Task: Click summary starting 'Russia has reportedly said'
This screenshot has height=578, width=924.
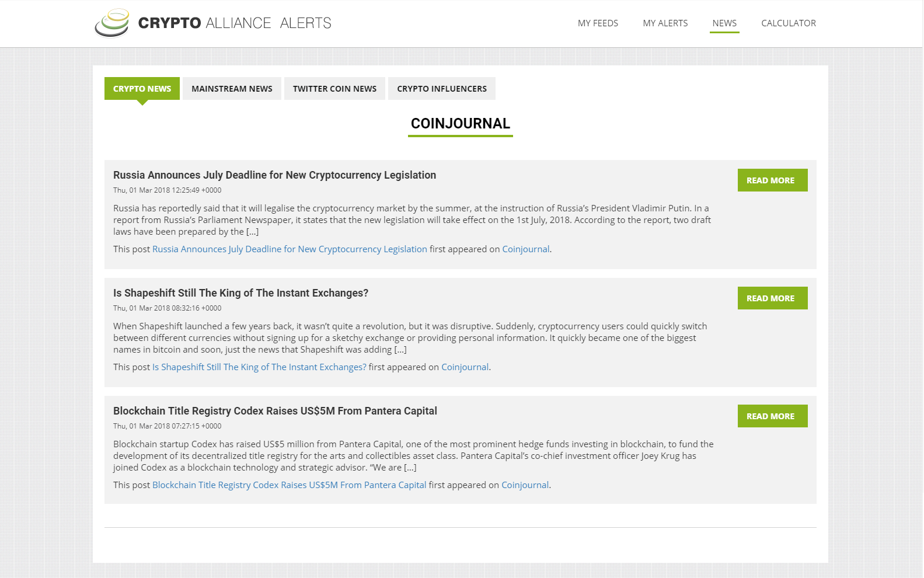Action: (x=412, y=220)
